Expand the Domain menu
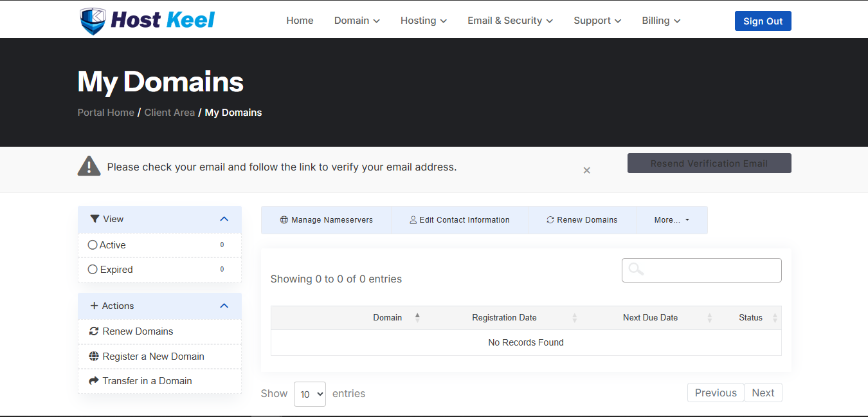 357,21
